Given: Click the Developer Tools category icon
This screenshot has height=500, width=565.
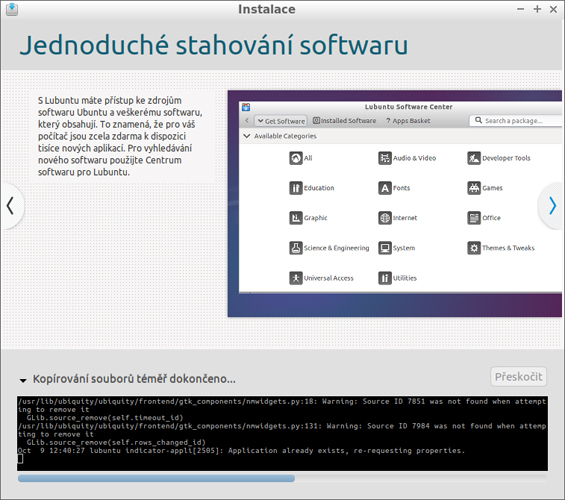Looking at the screenshot, I should (474, 158).
